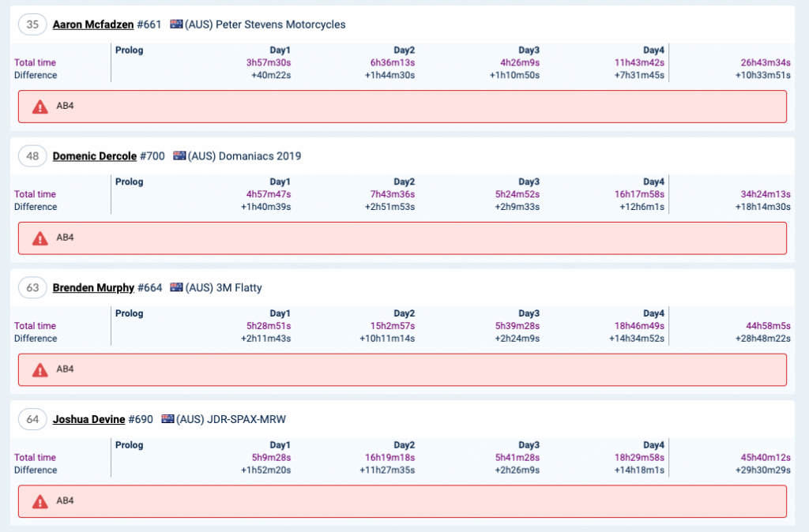Screen dimensions: 809x532
Task: Click Australian flag icon next to Peter Stevens Motorcycles
Action: 176,24
